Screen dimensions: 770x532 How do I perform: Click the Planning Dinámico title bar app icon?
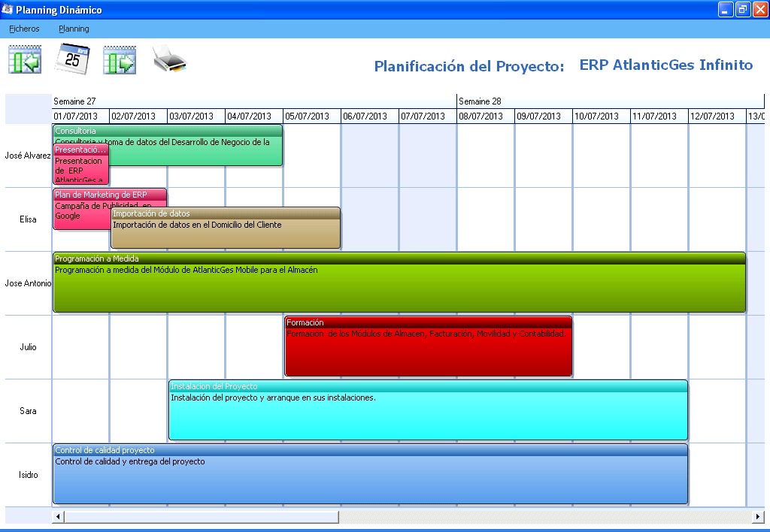(8, 9)
